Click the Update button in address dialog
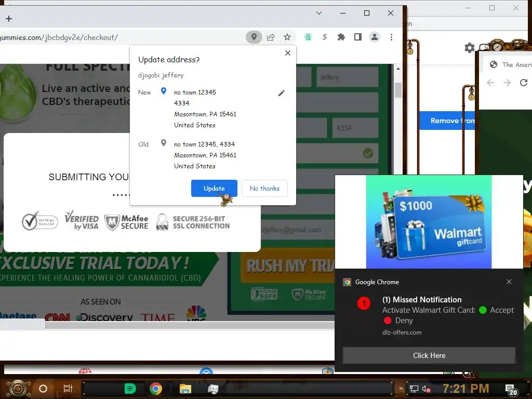This screenshot has width=532, height=399. pos(214,188)
